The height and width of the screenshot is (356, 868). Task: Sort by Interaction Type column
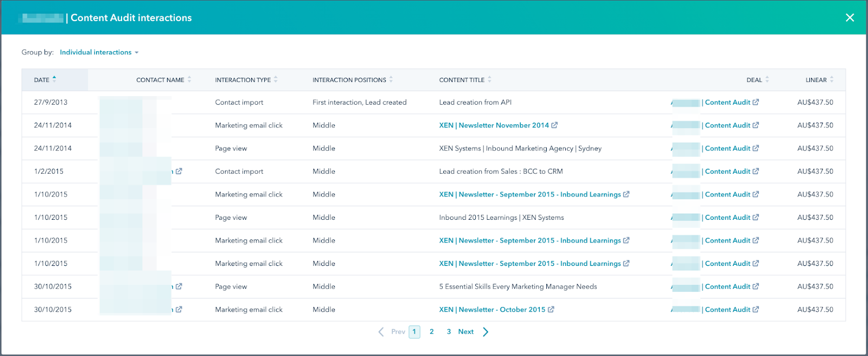(243, 80)
